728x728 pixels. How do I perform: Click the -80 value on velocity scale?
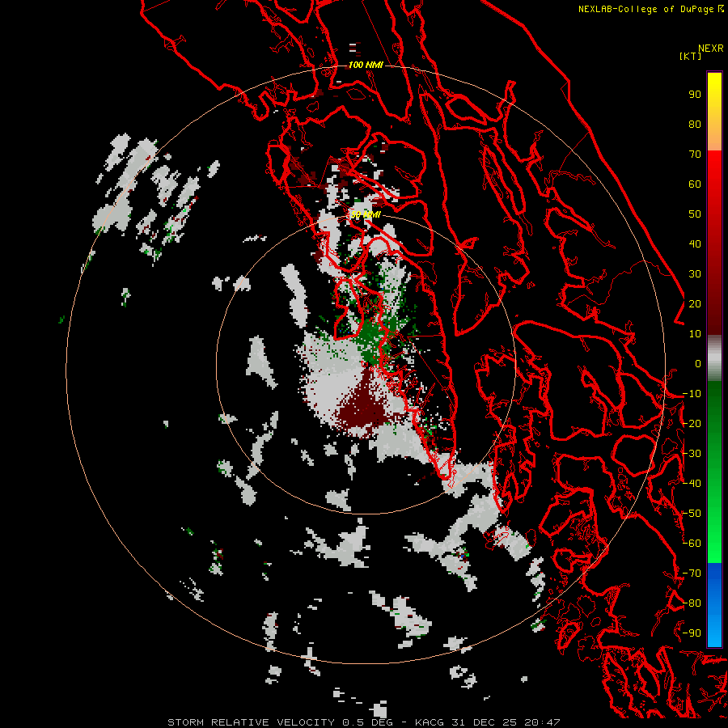(x=692, y=603)
